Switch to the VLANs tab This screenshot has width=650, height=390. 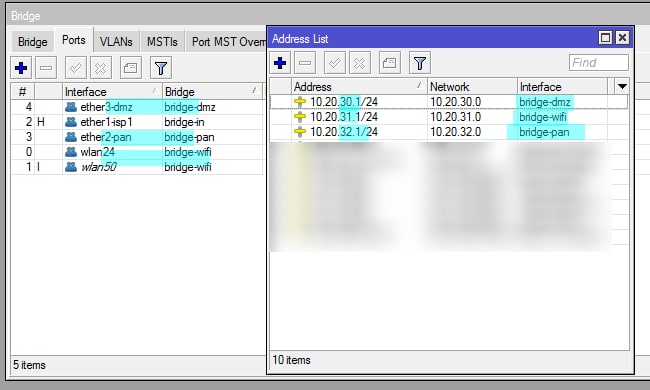116,42
